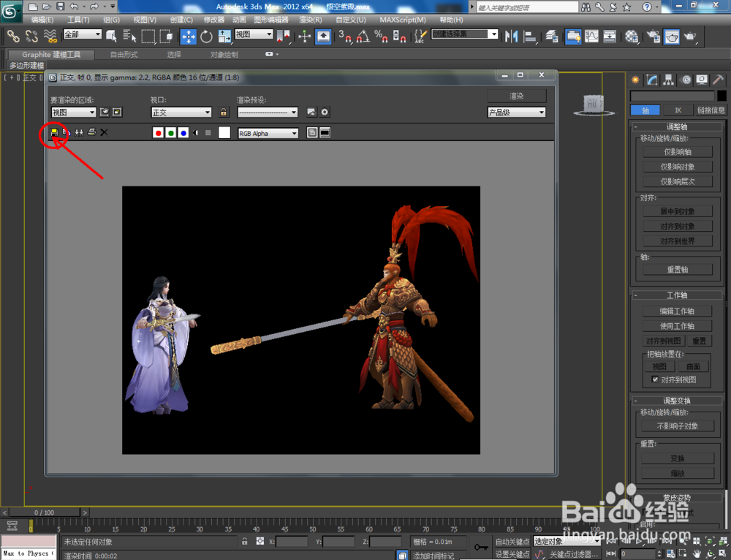Click the save image icon in render window
Screen dimensions: 731x560
pos(54,132)
